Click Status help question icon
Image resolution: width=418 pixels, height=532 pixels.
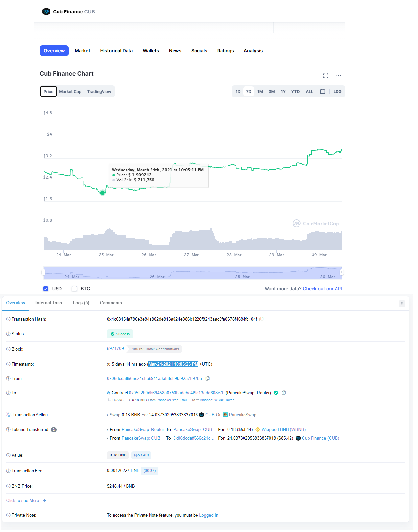coord(8,334)
